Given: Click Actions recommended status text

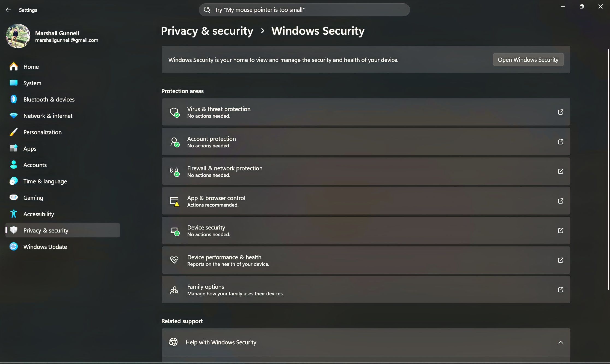Looking at the screenshot, I should (x=213, y=205).
